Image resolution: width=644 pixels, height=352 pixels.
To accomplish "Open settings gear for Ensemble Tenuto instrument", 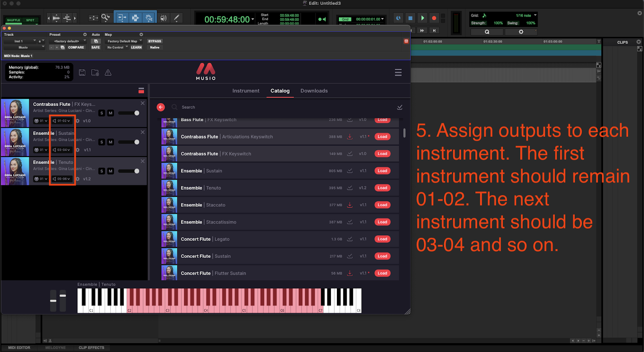I will (78, 179).
